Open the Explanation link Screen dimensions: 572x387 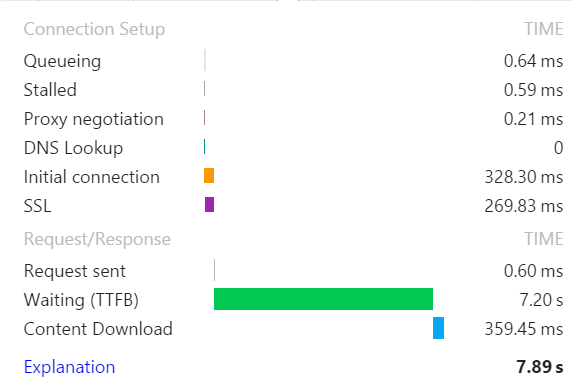pyautogui.click(x=69, y=367)
